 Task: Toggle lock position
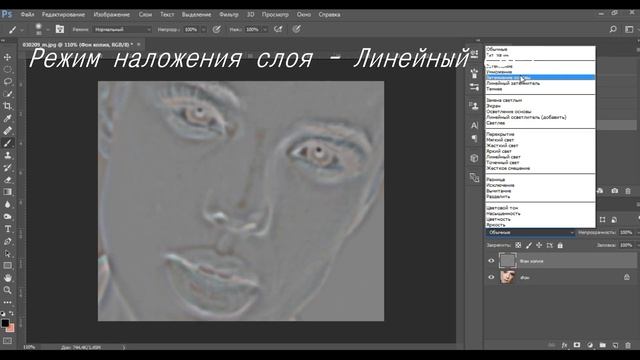pyautogui.click(x=539, y=245)
